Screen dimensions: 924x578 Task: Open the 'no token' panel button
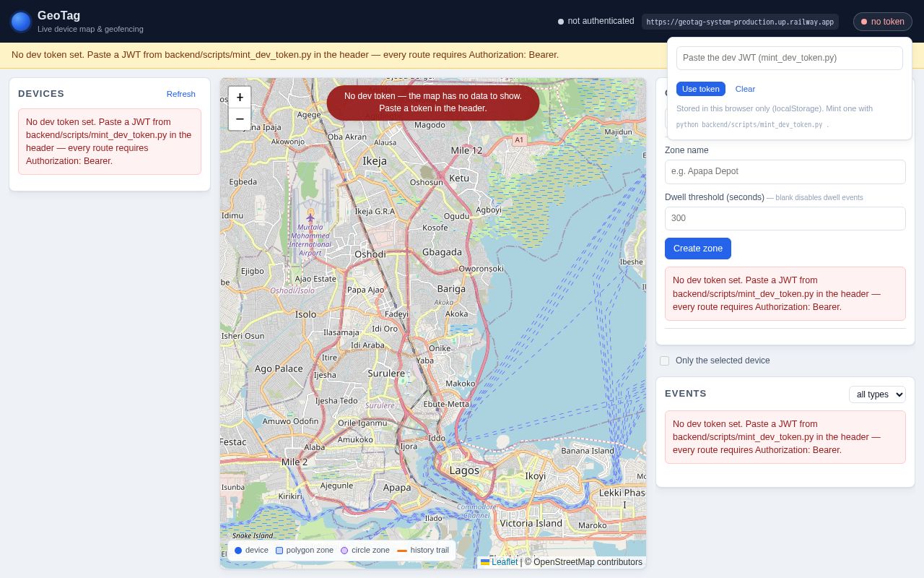pos(883,22)
